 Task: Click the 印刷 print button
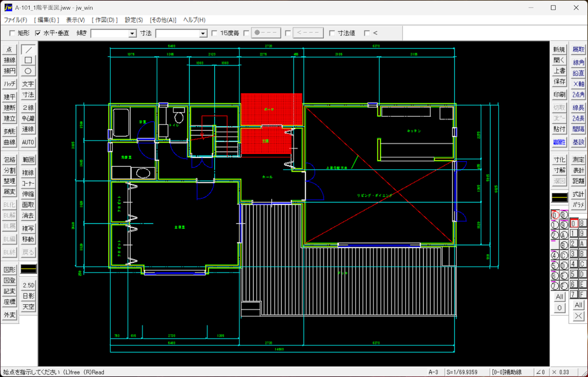pyautogui.click(x=559, y=95)
